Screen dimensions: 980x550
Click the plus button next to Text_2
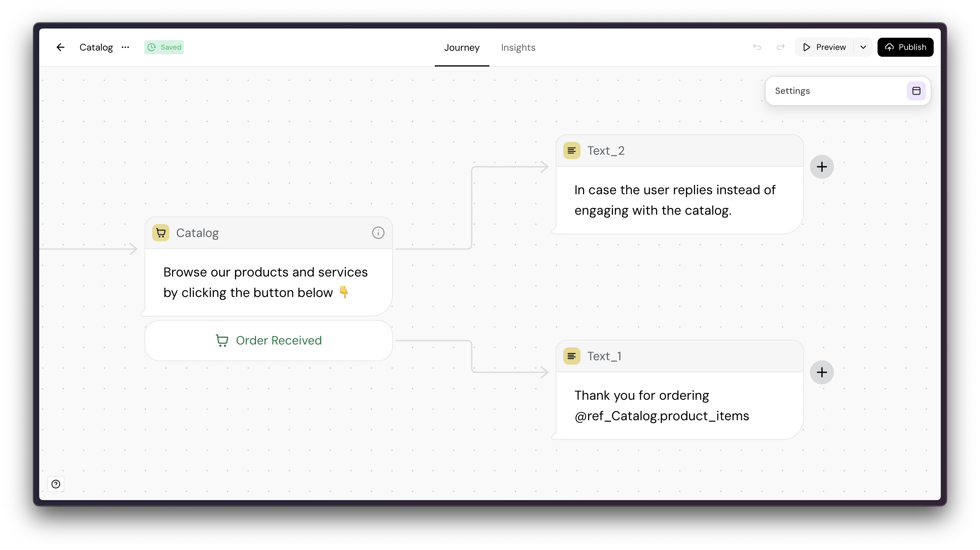pos(821,167)
